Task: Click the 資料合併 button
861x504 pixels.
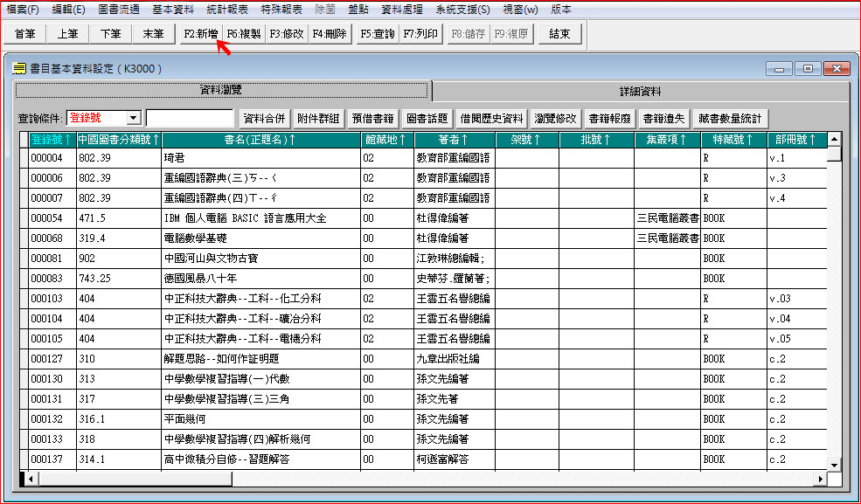Action: [265, 118]
